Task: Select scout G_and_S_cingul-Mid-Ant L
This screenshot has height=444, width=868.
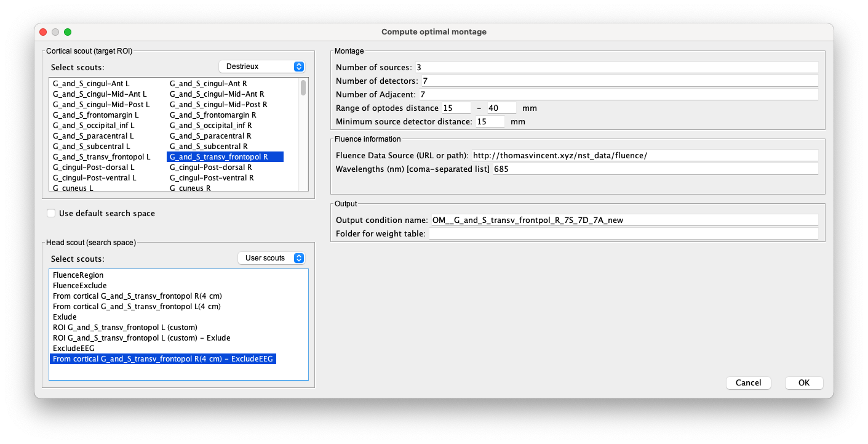Action: pos(100,94)
